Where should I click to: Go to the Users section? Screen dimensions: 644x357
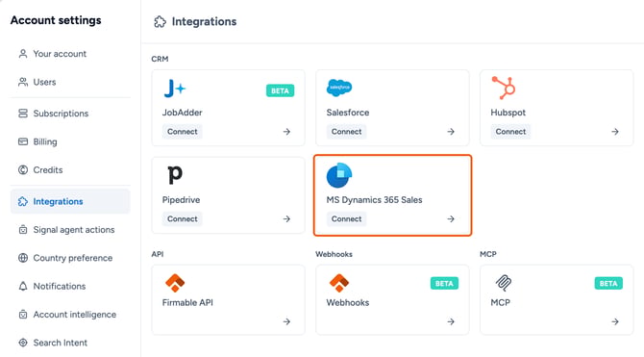click(70, 82)
